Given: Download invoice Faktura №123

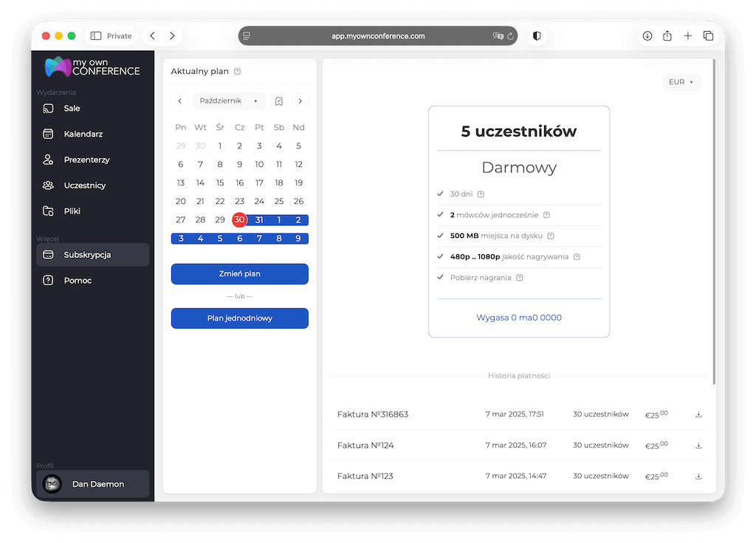Looking at the screenshot, I should (x=698, y=477).
